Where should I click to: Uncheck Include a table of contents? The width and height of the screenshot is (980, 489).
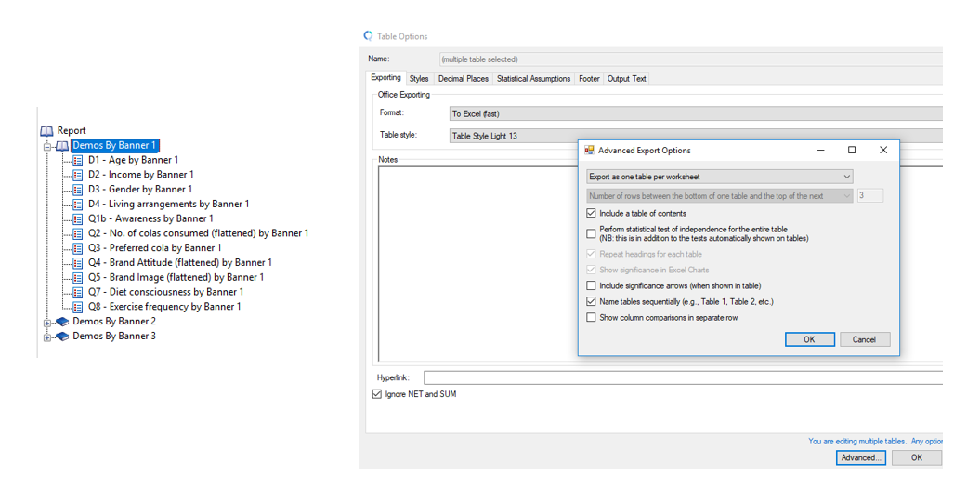[592, 214]
